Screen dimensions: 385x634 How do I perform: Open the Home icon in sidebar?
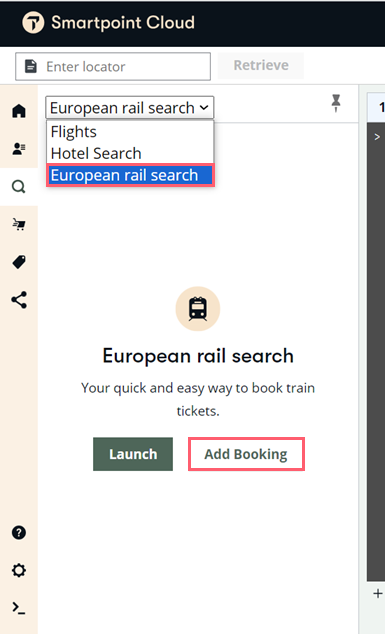tap(19, 111)
